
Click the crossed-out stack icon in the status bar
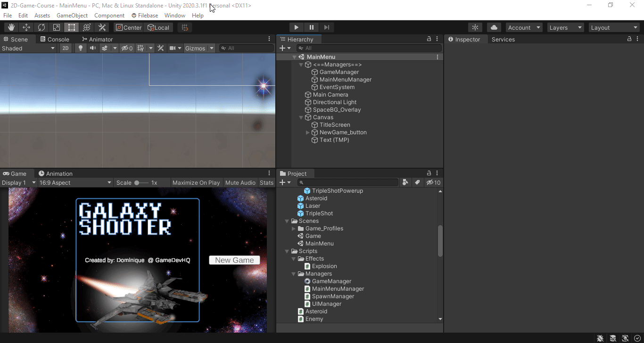click(612, 338)
